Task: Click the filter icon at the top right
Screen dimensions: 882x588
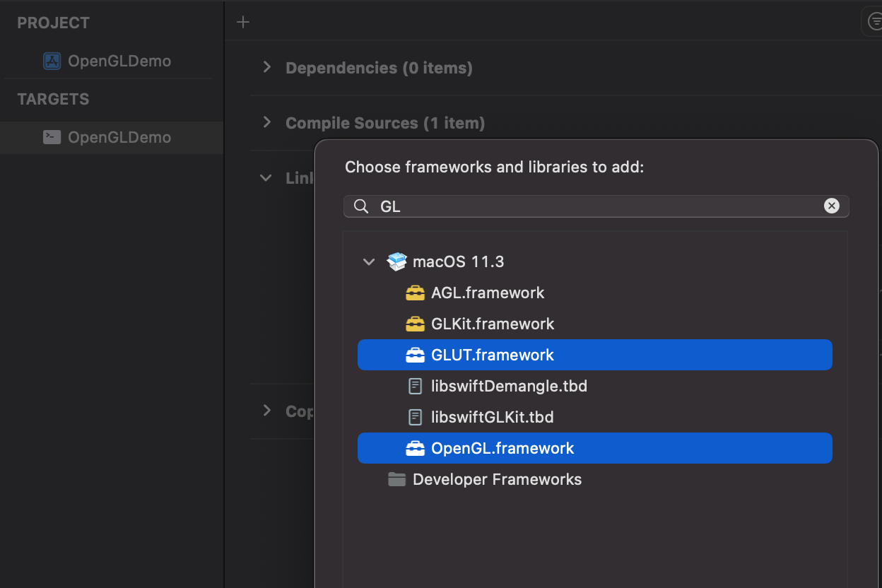Action: point(874,22)
